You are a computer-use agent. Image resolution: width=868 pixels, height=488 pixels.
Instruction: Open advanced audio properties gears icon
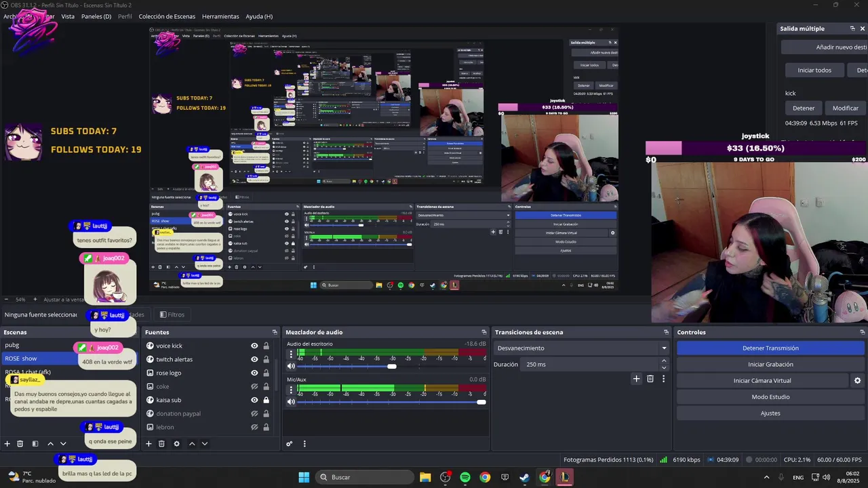point(290,444)
